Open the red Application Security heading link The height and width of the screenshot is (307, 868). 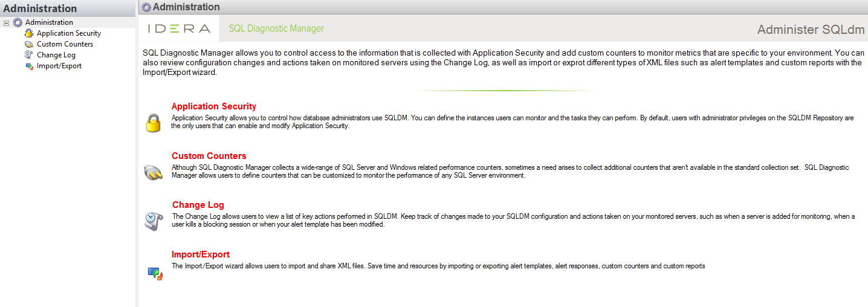click(x=214, y=106)
